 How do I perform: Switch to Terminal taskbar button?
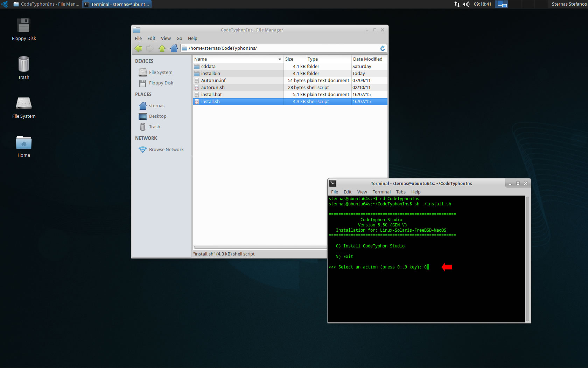(x=117, y=4)
